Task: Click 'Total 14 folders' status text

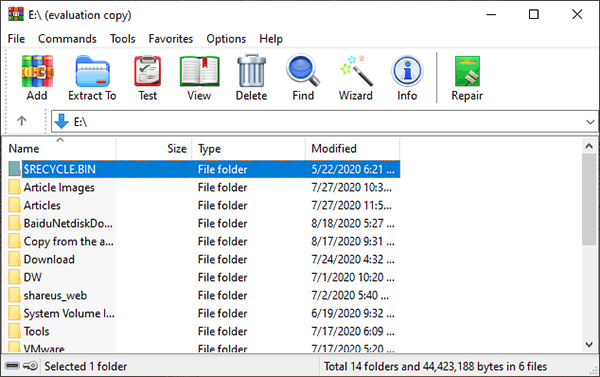Action: 435,366
